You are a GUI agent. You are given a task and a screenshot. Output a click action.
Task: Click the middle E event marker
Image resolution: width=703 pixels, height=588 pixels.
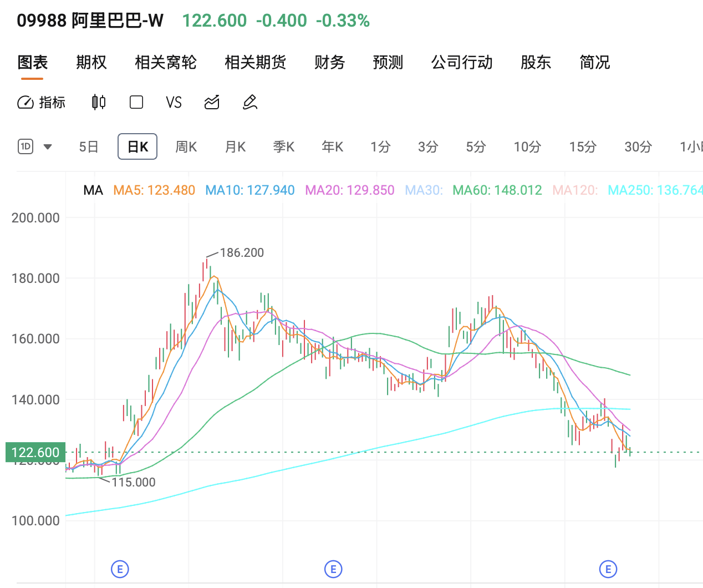pyautogui.click(x=333, y=569)
